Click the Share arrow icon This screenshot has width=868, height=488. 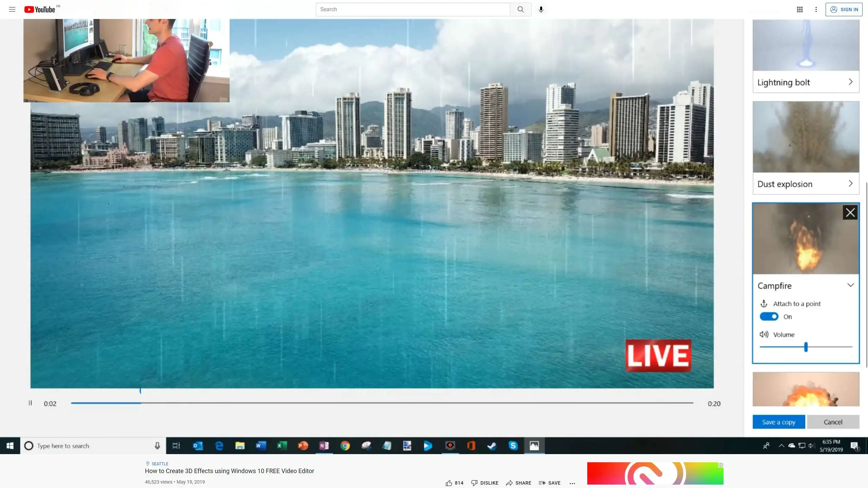pos(509,483)
